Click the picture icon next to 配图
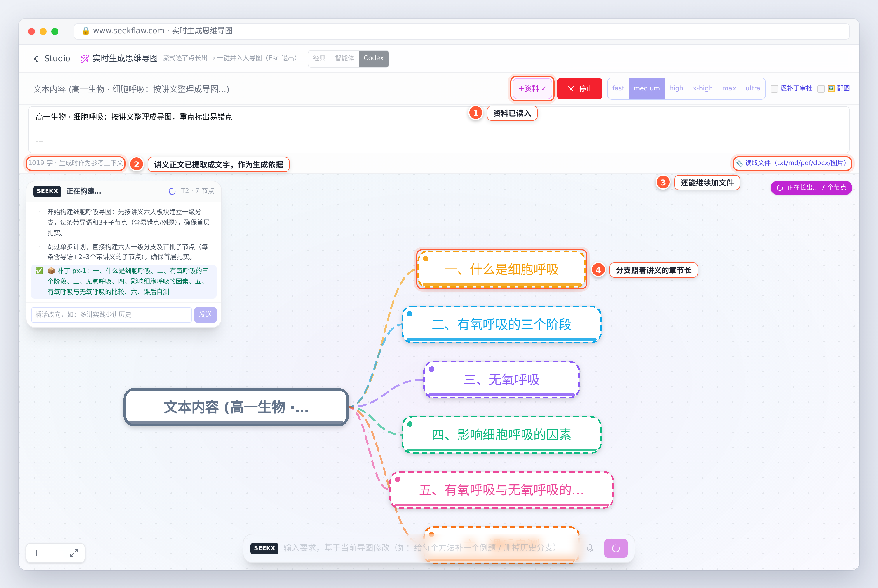Image resolution: width=878 pixels, height=588 pixels. click(831, 88)
